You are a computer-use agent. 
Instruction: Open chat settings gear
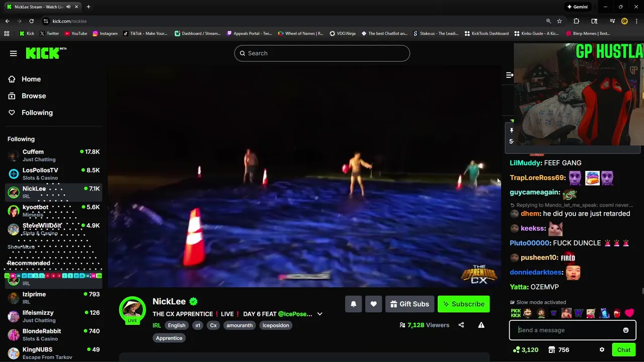coord(602,350)
